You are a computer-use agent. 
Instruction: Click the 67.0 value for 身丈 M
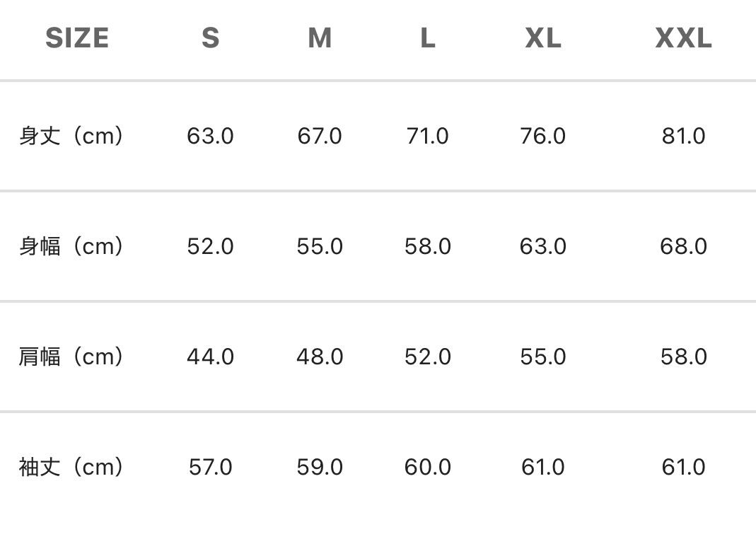[320, 136]
